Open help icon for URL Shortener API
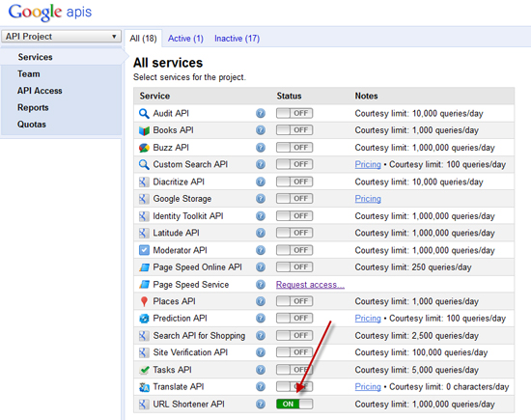The height and width of the screenshot is (420, 531). [x=261, y=404]
